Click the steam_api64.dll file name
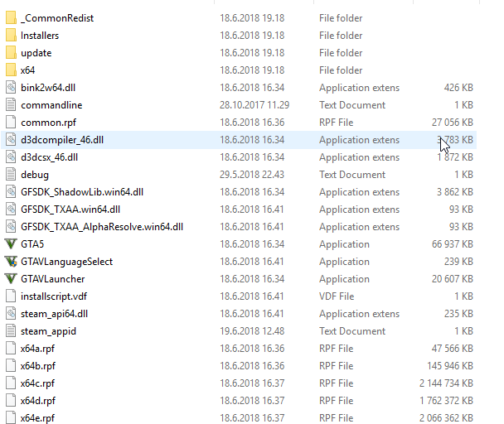This screenshot has height=424, width=504. tap(54, 314)
